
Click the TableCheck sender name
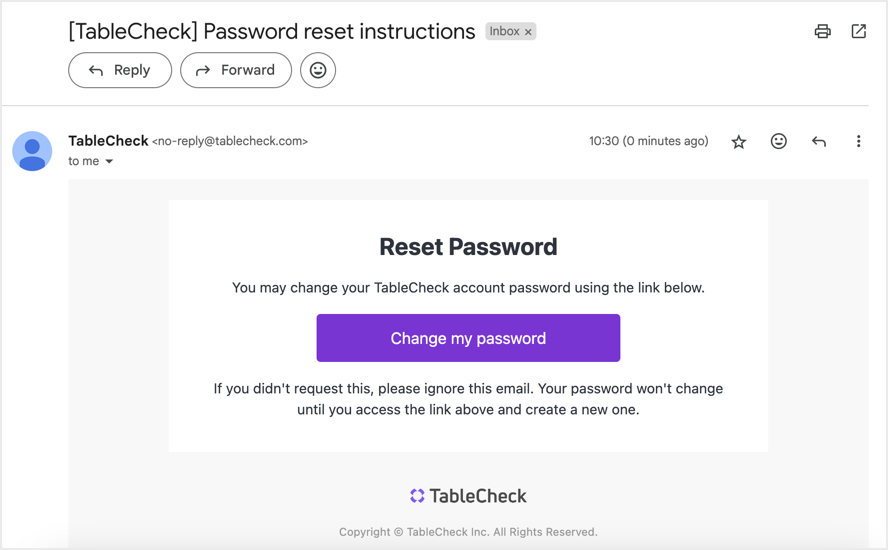coord(108,140)
